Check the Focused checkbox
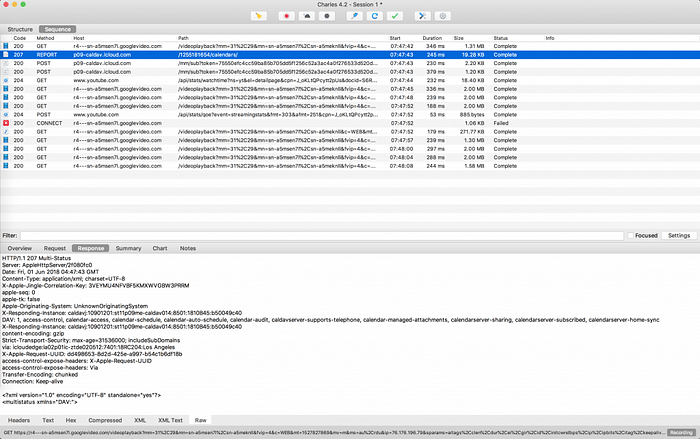 click(632, 235)
